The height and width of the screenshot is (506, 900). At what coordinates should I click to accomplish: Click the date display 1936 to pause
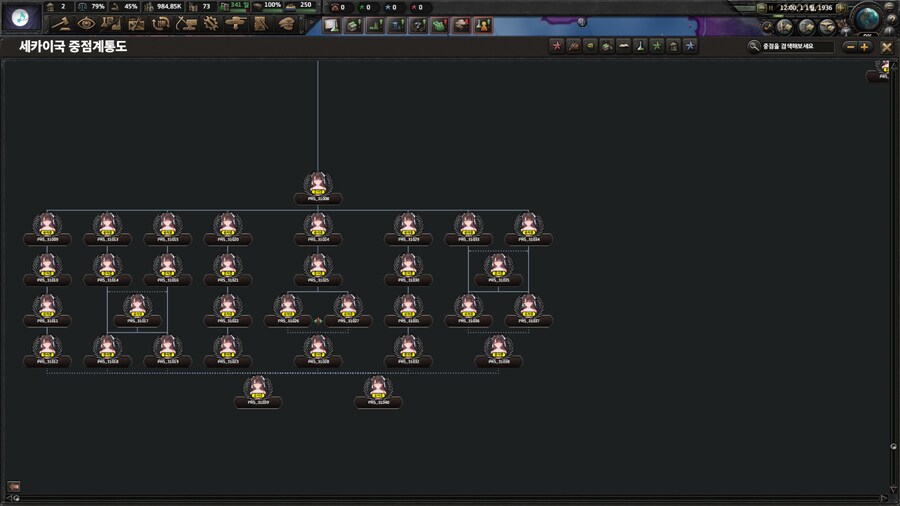click(805, 7)
